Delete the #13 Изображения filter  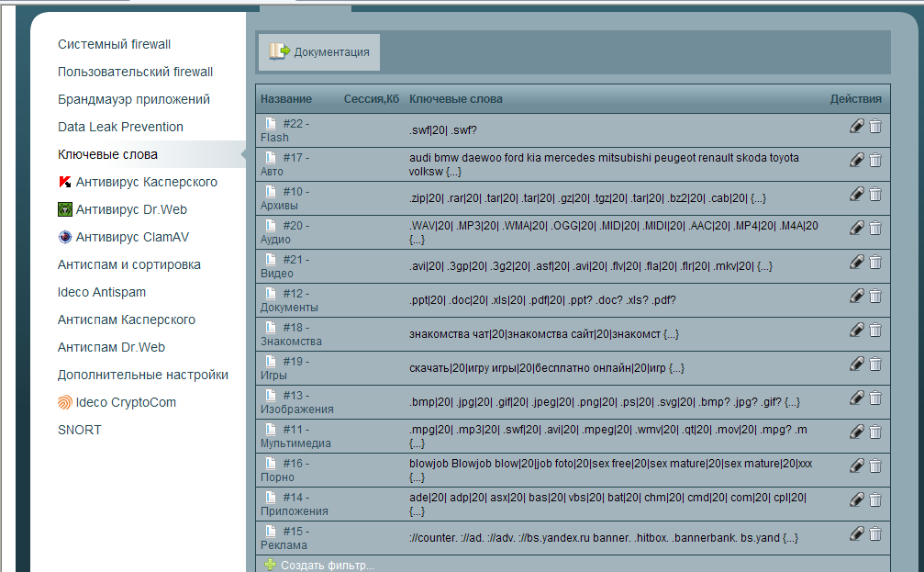(875, 398)
